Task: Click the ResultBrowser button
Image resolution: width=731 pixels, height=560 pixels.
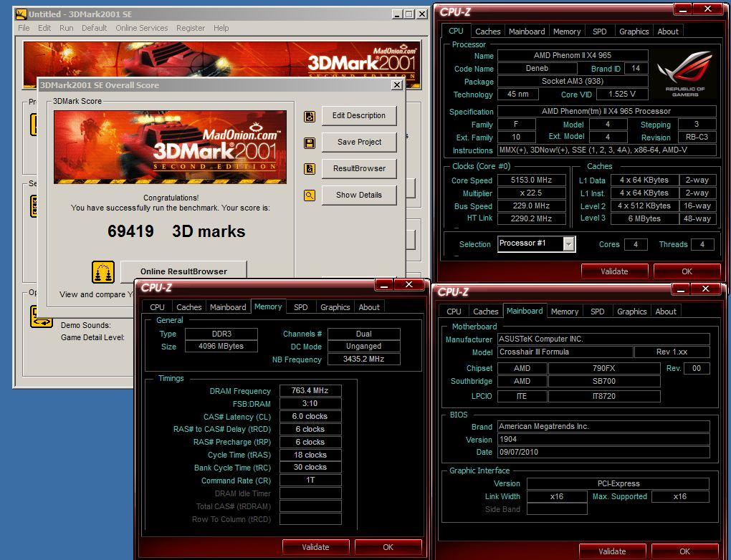Action: 359,169
